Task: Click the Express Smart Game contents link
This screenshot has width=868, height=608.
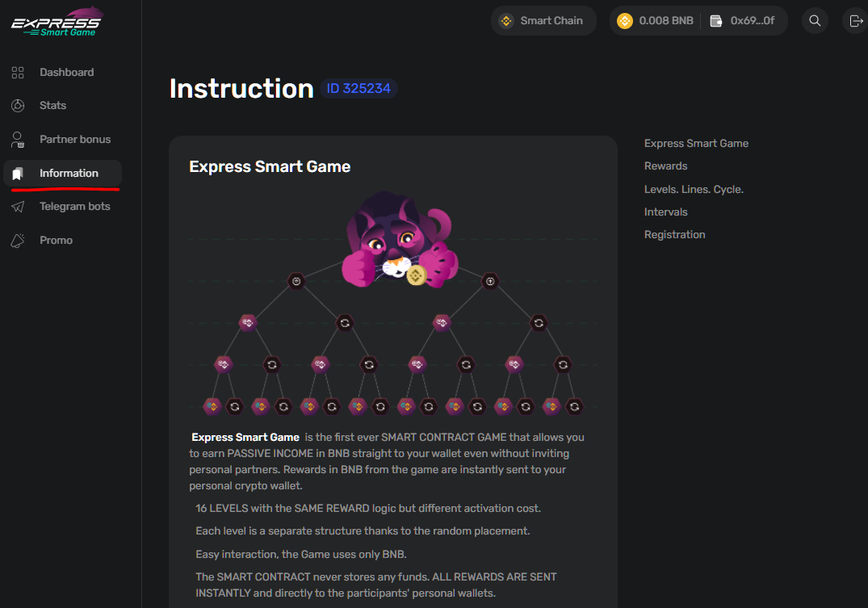Action: pos(696,144)
